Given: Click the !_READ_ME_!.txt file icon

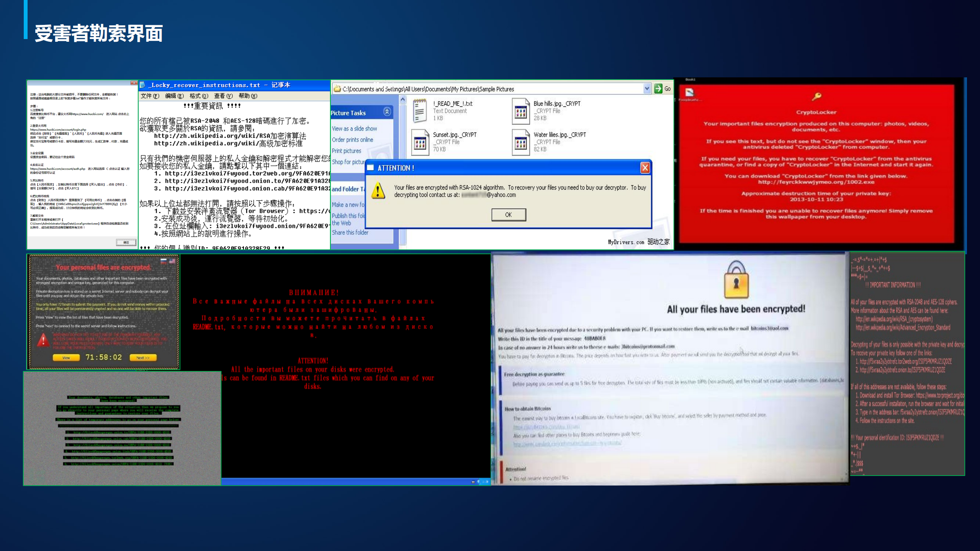Looking at the screenshot, I should click(x=420, y=111).
